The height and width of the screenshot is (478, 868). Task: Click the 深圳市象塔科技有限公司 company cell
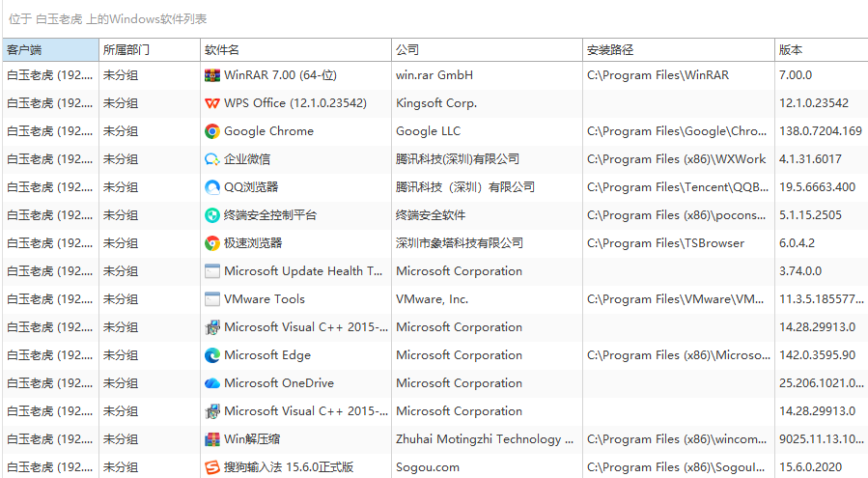point(459,243)
